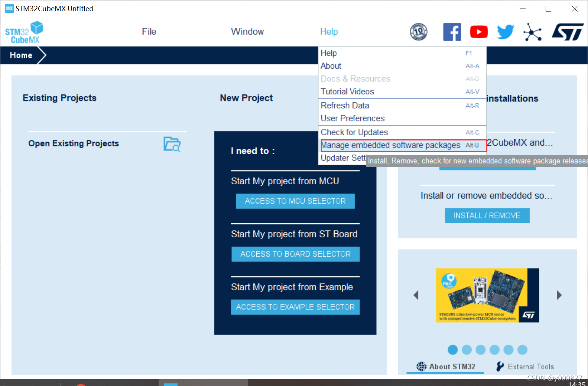
Task: Click the STM32CubeMX logo icon
Action: pos(24,32)
